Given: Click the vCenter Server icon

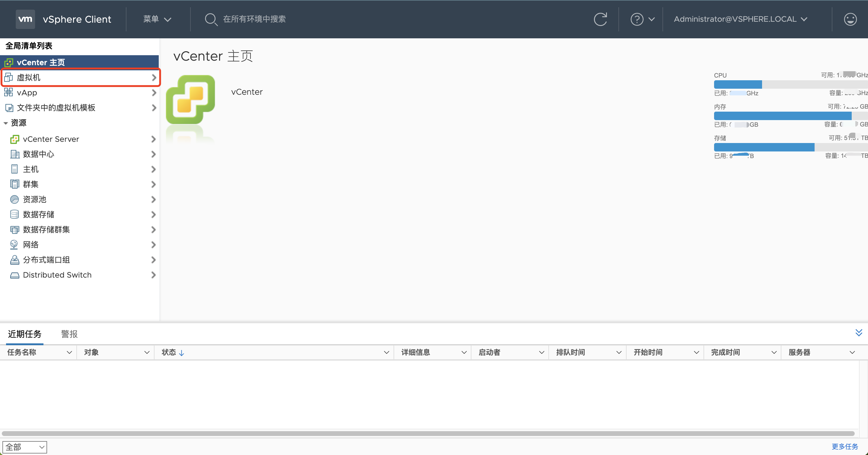Looking at the screenshot, I should tap(14, 139).
